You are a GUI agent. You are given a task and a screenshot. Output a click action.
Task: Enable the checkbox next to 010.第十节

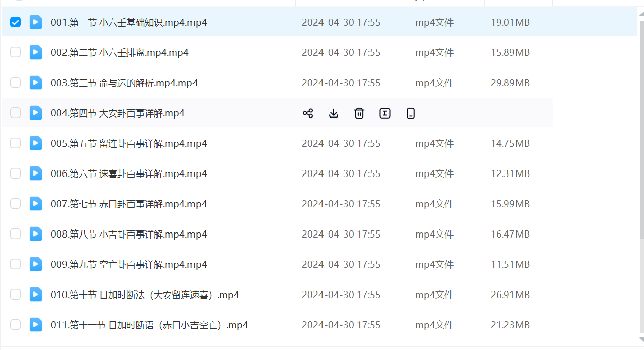16,295
